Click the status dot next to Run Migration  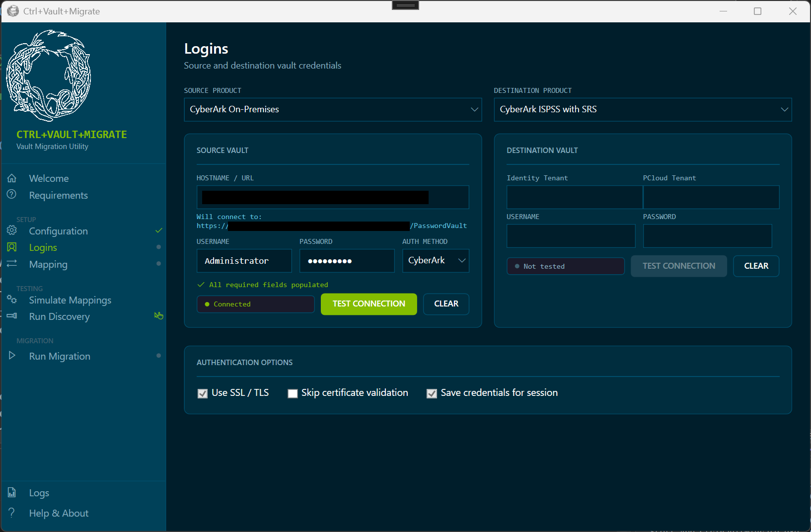[x=158, y=356]
